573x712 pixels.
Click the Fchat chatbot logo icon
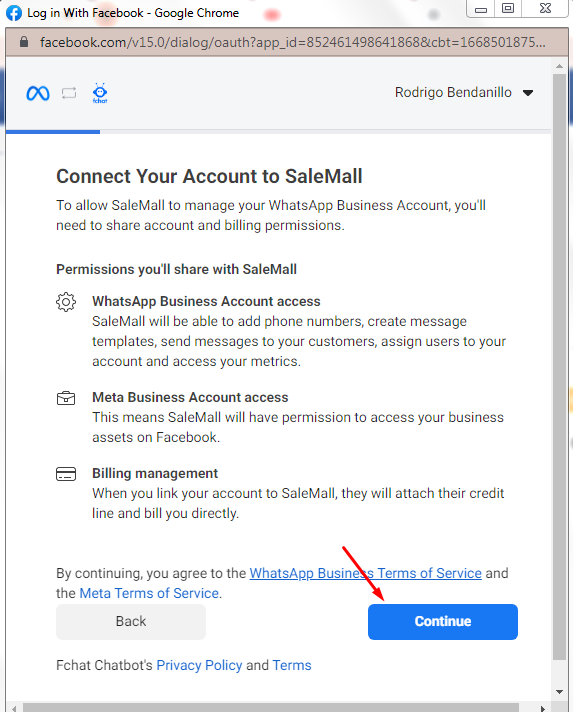pyautogui.click(x=100, y=93)
